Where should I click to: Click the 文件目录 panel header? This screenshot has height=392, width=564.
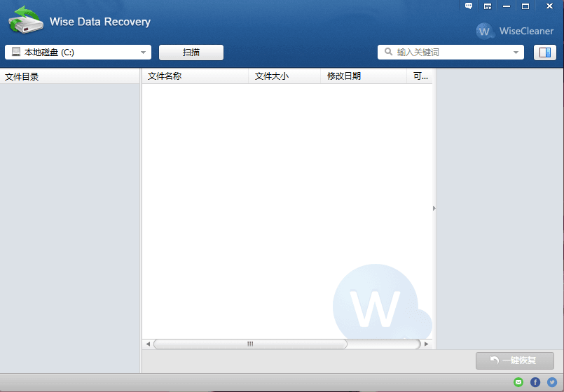click(x=70, y=76)
